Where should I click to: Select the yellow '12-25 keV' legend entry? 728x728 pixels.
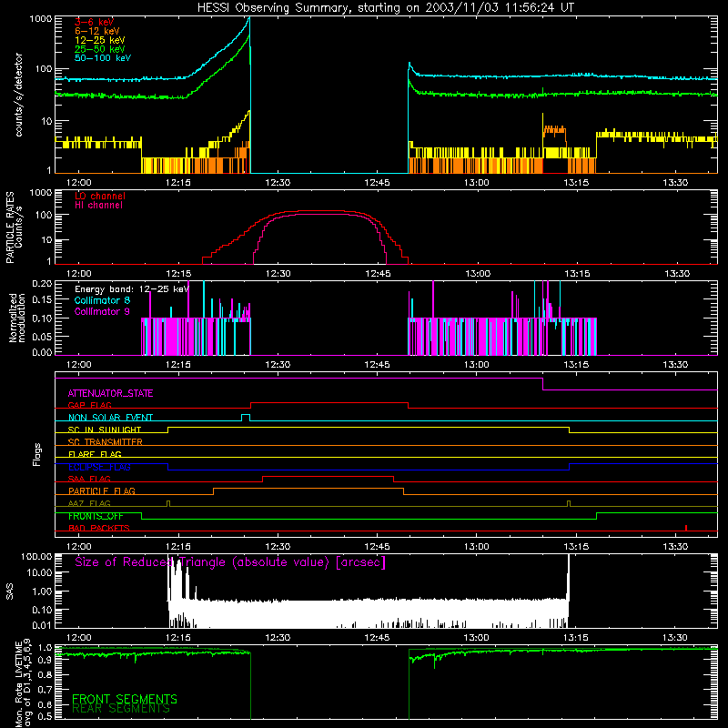pos(99,40)
